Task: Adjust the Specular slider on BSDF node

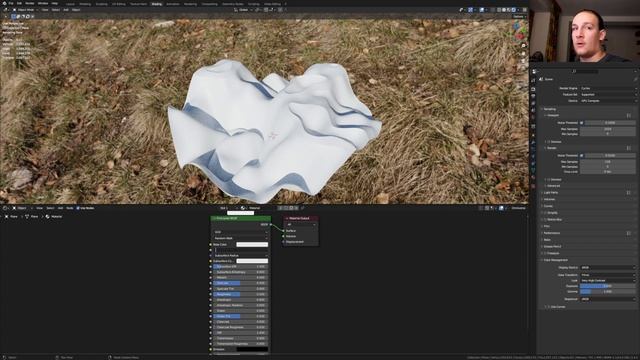Action: [x=240, y=283]
